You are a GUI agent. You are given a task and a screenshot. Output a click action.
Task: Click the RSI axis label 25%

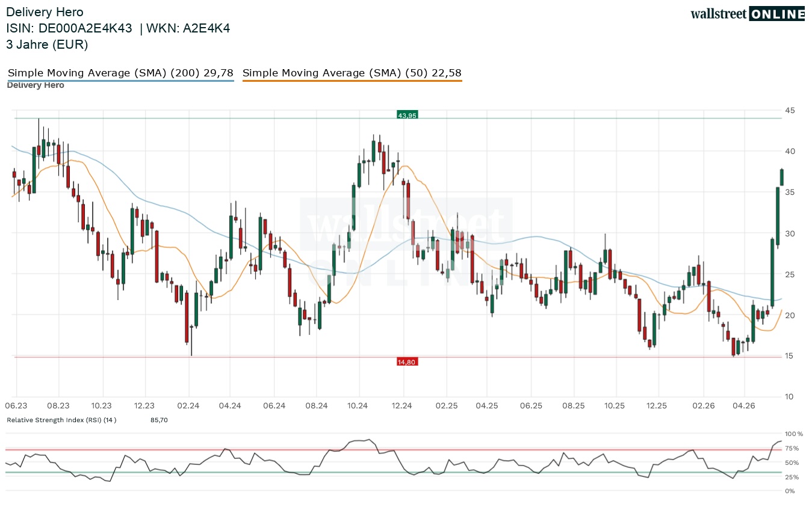(793, 477)
